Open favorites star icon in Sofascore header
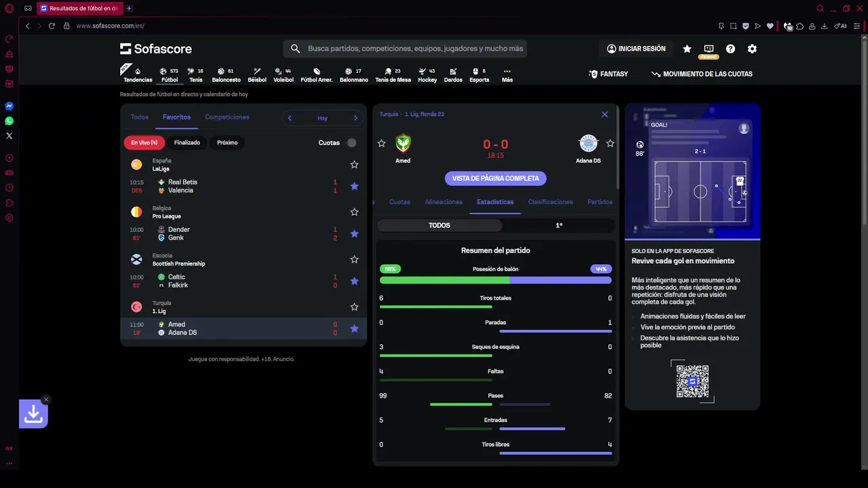The width and height of the screenshot is (868, 488). coord(687,49)
